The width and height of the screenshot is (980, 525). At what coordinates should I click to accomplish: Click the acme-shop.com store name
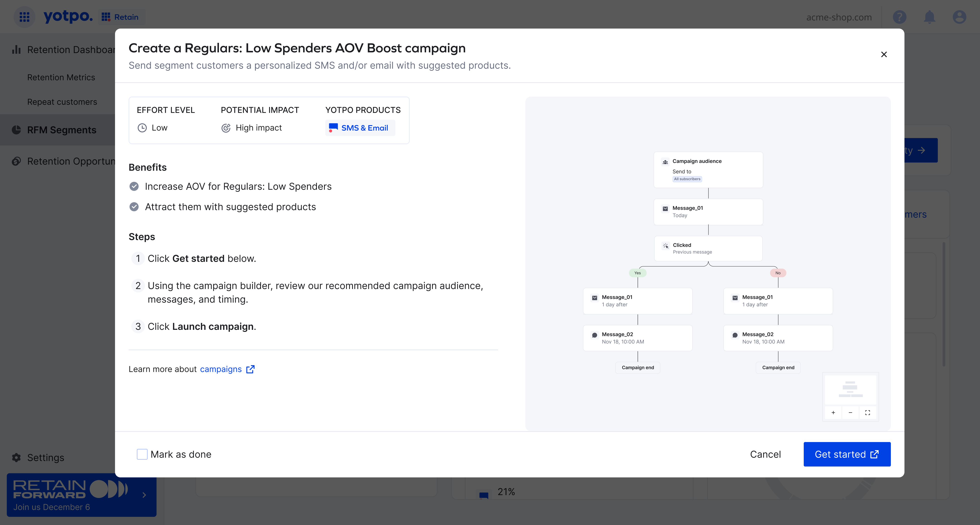tap(839, 17)
